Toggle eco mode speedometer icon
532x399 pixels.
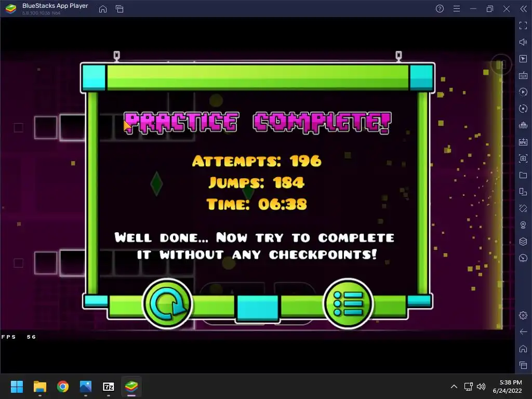pyautogui.click(x=523, y=258)
